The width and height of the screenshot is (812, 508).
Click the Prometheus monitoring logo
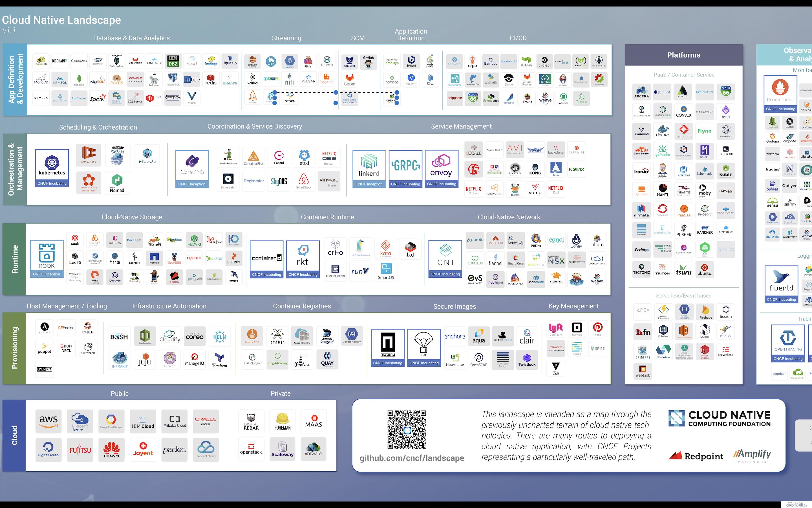tap(780, 94)
